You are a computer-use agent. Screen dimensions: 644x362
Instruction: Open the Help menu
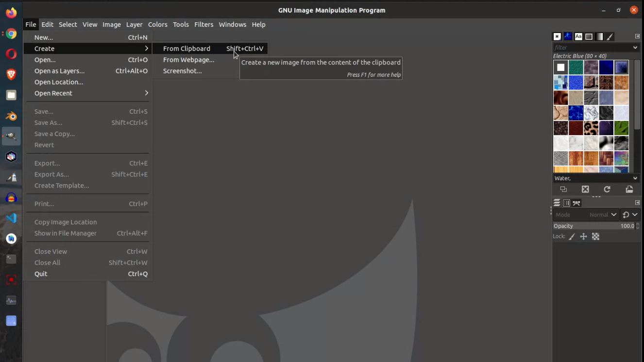click(259, 24)
